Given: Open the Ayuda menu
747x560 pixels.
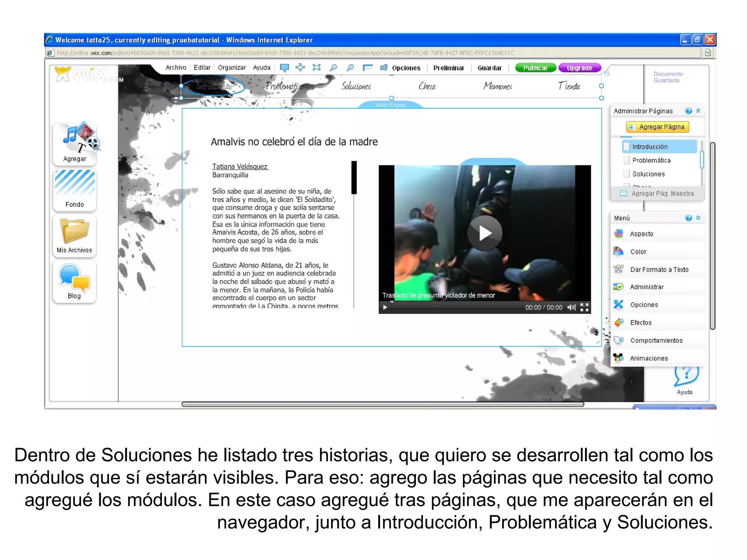Looking at the screenshot, I should point(262,67).
